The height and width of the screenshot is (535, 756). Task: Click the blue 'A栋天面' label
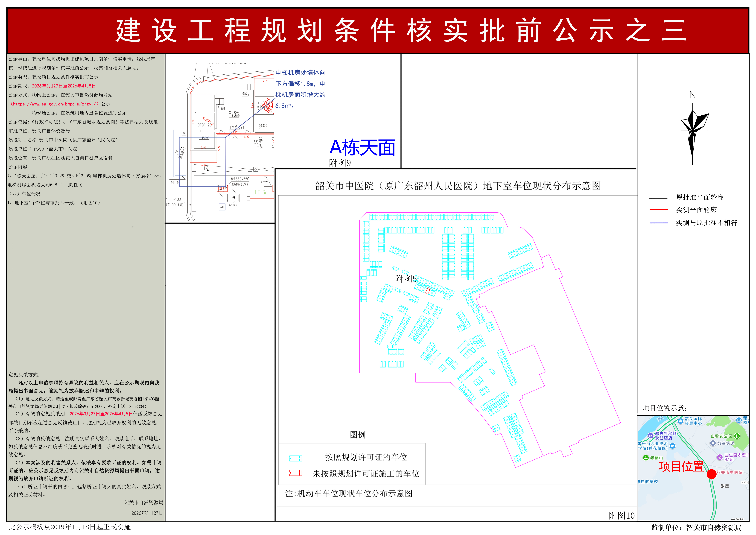pyautogui.click(x=362, y=147)
